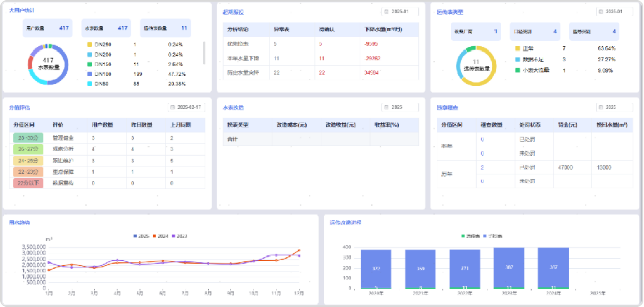Toggle the blue series legend of the bar chart
The image size is (644, 307).
pyautogui.click(x=493, y=236)
